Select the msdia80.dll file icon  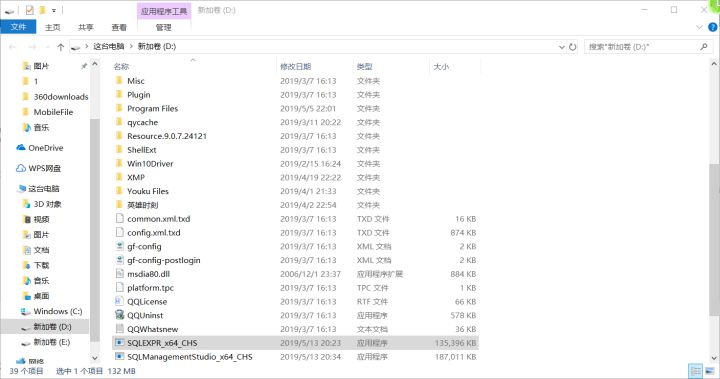point(119,274)
